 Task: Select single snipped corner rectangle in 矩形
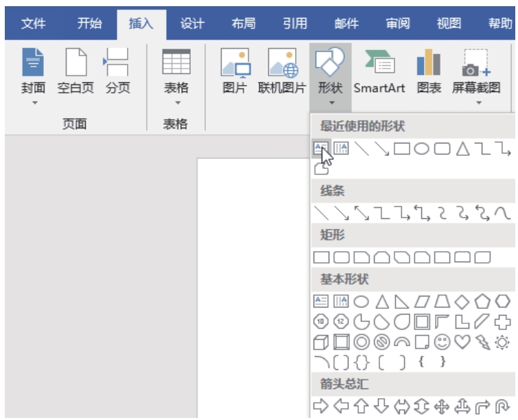(x=362, y=257)
